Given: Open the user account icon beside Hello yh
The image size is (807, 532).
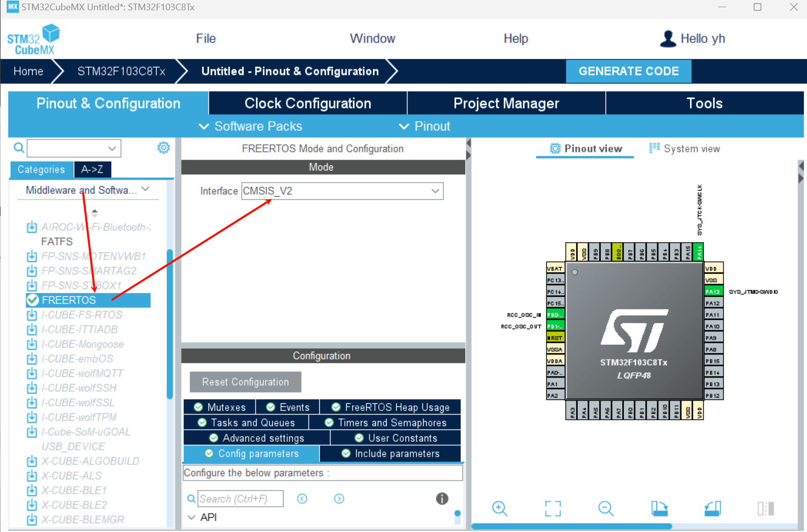Looking at the screenshot, I should click(668, 39).
